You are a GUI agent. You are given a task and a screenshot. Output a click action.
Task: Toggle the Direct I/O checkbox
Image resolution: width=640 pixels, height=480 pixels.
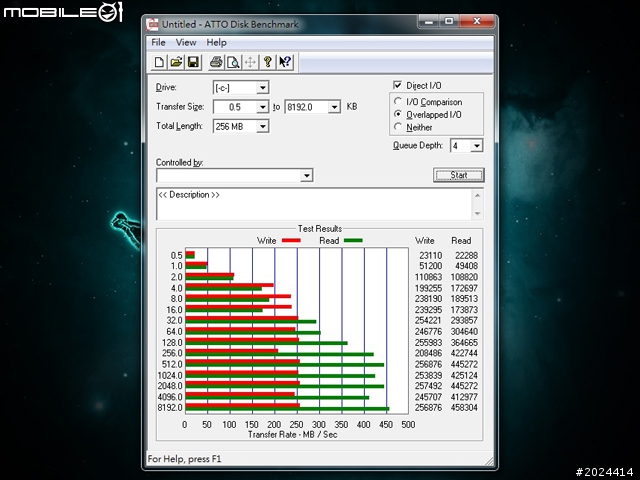[397, 85]
